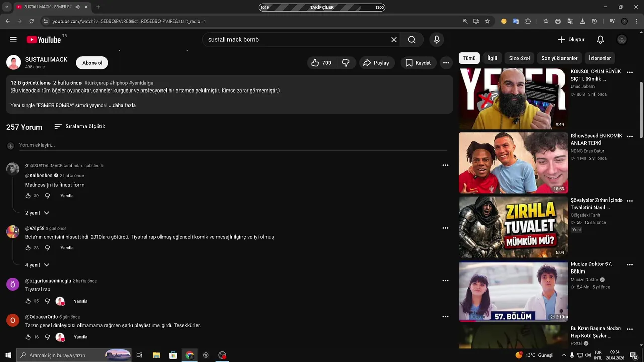This screenshot has height=362, width=644.
Task: Select the İzlenenler filter chip
Action: (x=600, y=58)
